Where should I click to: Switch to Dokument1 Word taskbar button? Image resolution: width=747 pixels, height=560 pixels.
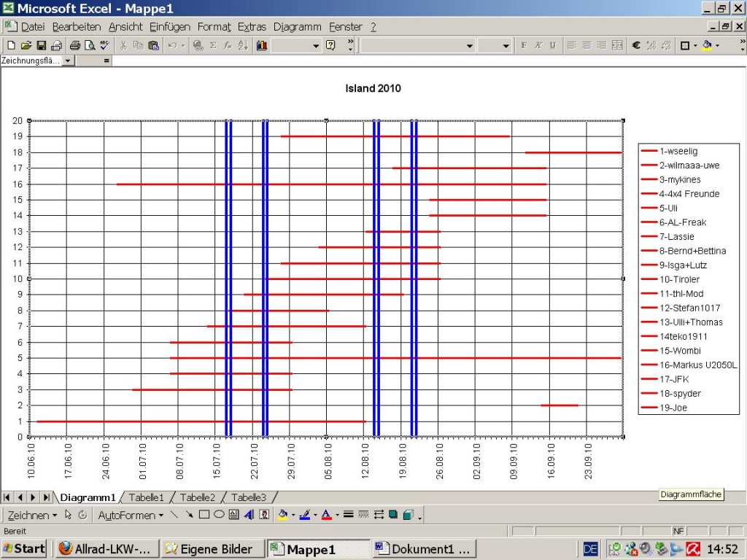424,549
